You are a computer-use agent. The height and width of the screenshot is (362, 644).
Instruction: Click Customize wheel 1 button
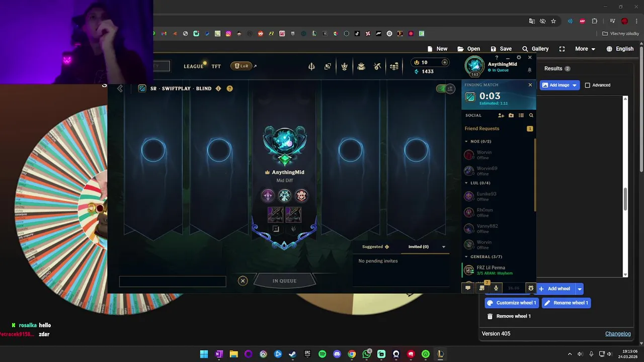pos(512,303)
